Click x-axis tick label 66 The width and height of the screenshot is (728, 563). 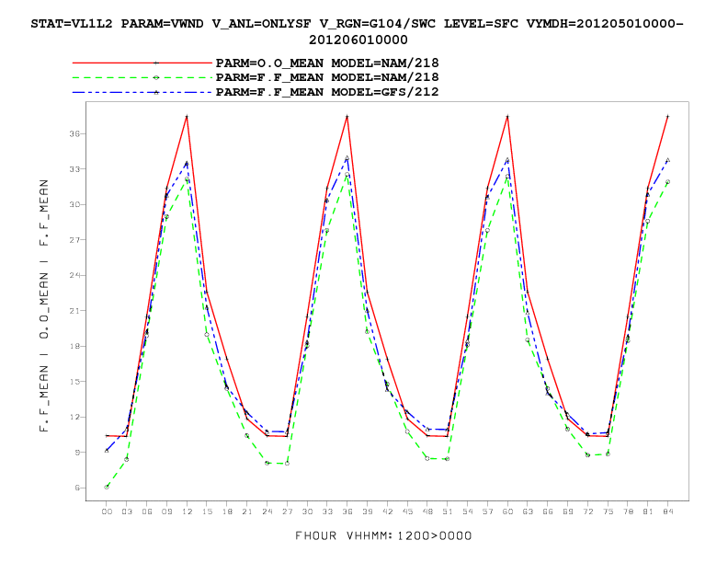(x=548, y=511)
